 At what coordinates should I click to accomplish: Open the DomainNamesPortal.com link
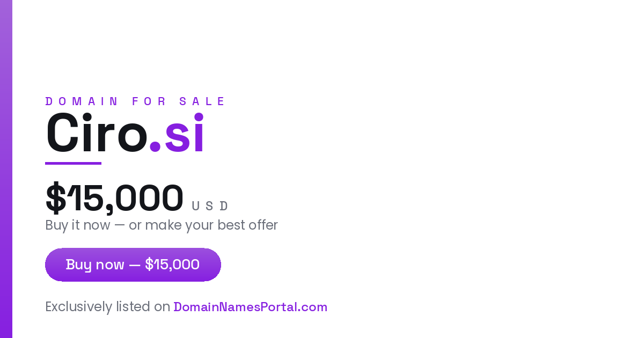coord(250,307)
